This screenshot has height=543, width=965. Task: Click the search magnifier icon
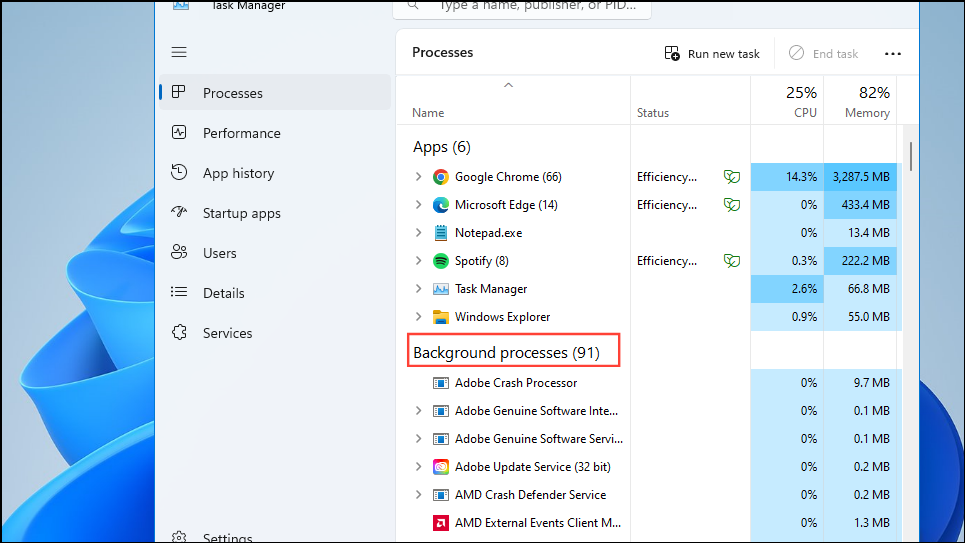413,5
